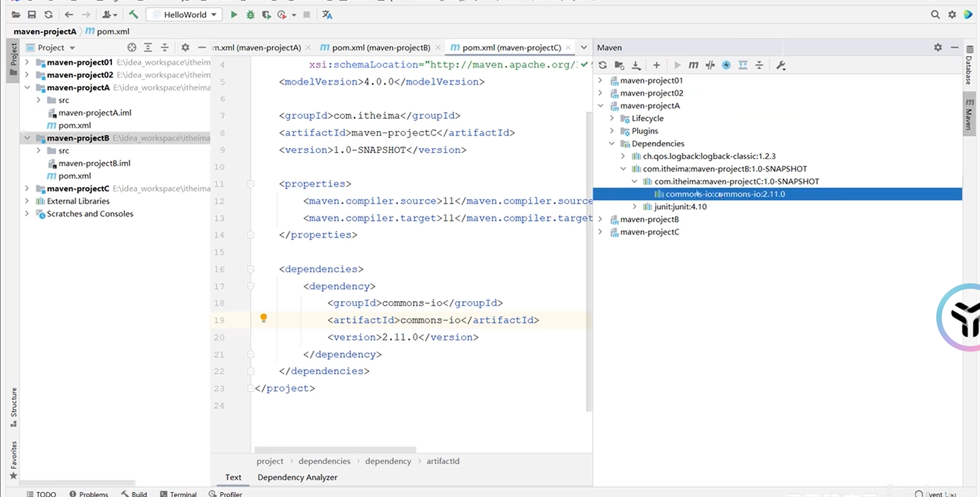Expand External Libraries node

click(27, 201)
